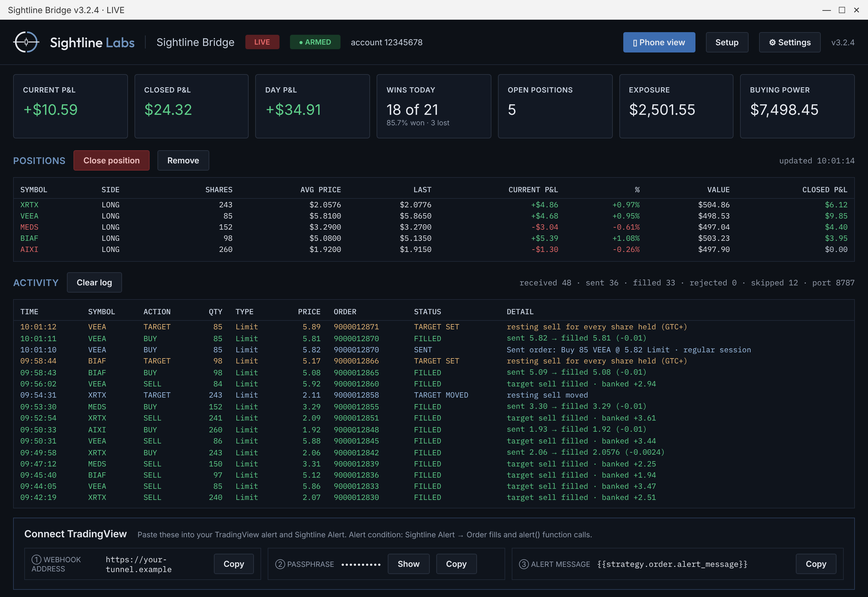The height and width of the screenshot is (597, 868).
Task: Open Phone view
Action: (659, 42)
